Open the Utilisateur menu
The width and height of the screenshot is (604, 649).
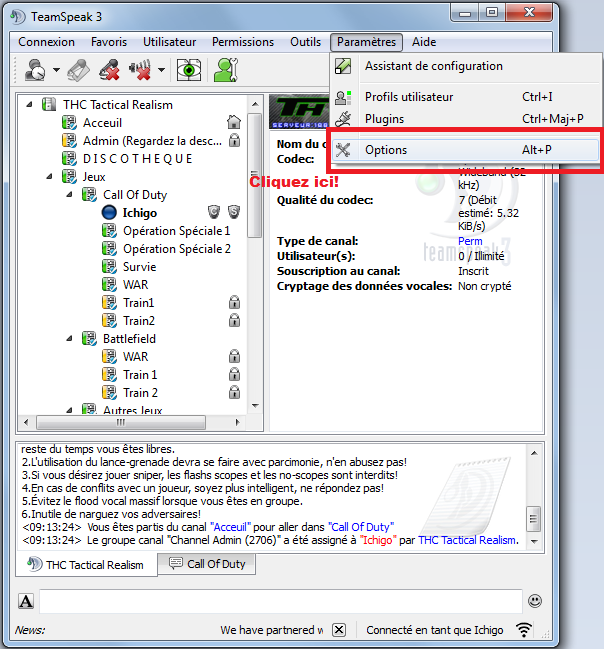click(169, 42)
